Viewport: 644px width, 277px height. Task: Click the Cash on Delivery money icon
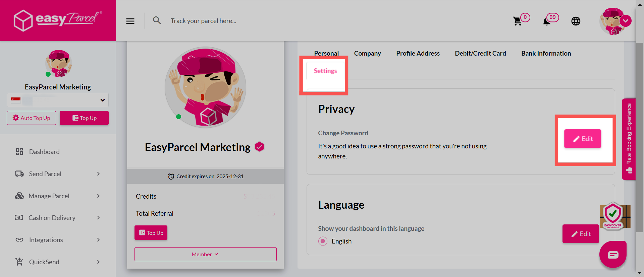tap(19, 218)
